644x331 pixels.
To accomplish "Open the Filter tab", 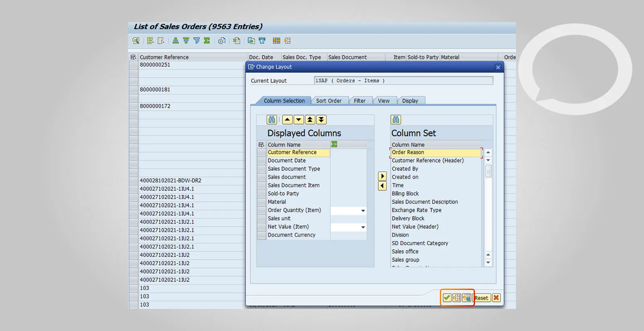I will click(359, 101).
